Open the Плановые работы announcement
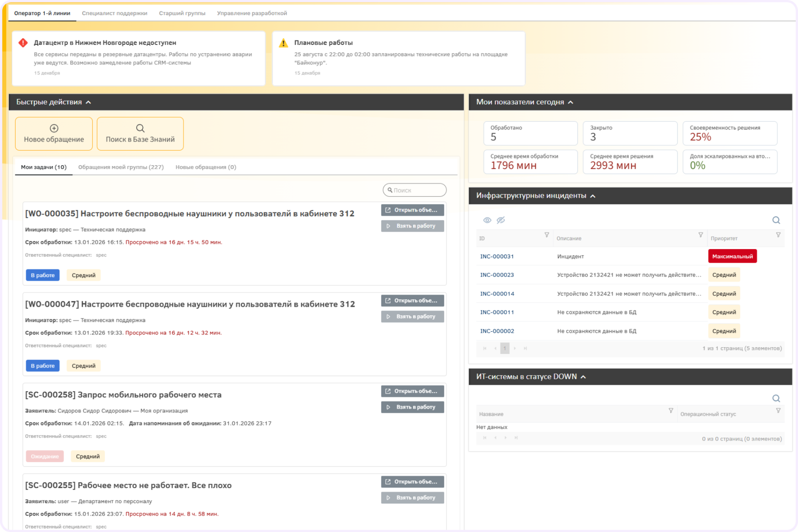The height and width of the screenshot is (532, 798). [399, 58]
